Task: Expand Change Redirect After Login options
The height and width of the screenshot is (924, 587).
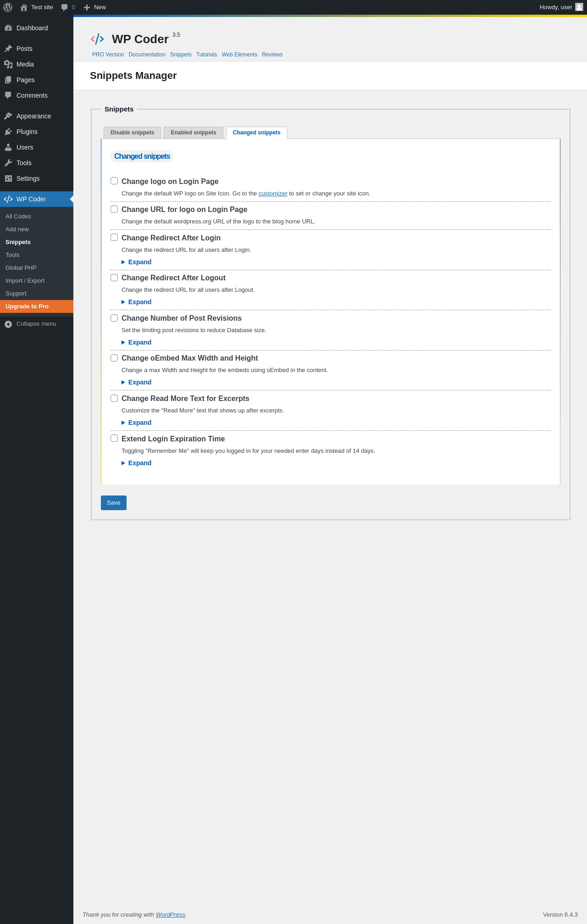Action: (x=136, y=262)
